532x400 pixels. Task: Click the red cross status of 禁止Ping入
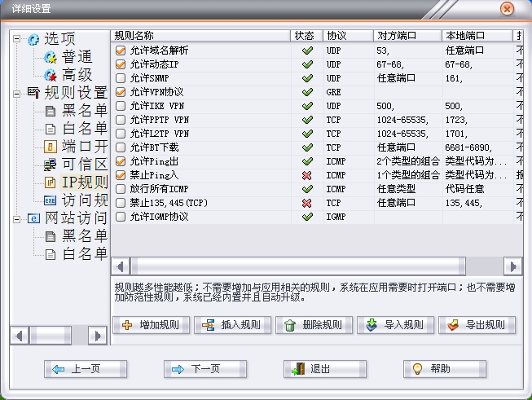click(306, 175)
